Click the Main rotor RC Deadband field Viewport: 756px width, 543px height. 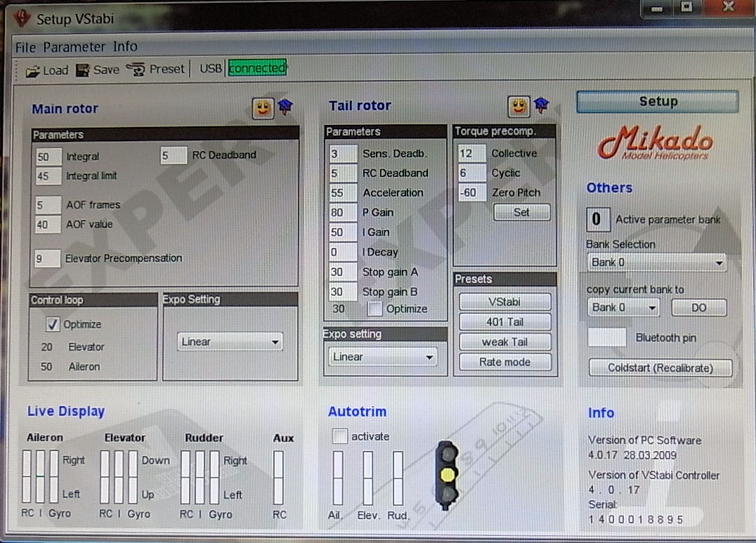(174, 155)
